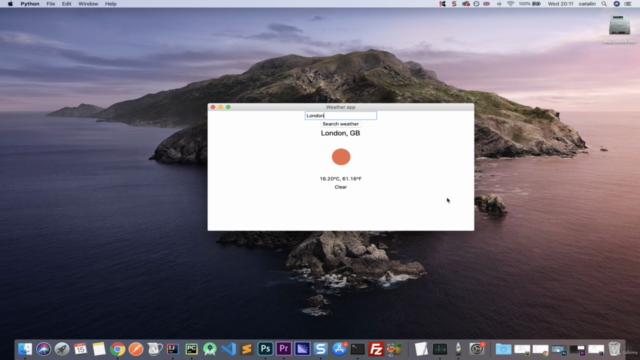Open Activity Monitor from the dock
The height and width of the screenshot is (360, 640).
(x=440, y=349)
